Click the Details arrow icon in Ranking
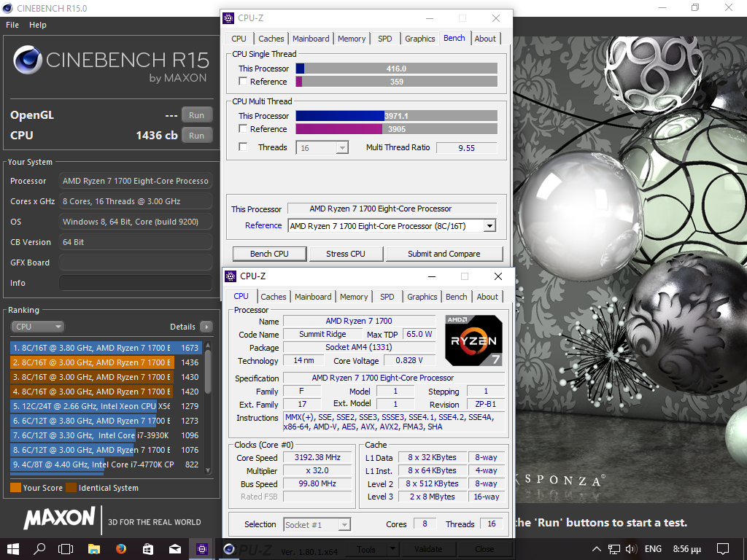 coord(206,327)
